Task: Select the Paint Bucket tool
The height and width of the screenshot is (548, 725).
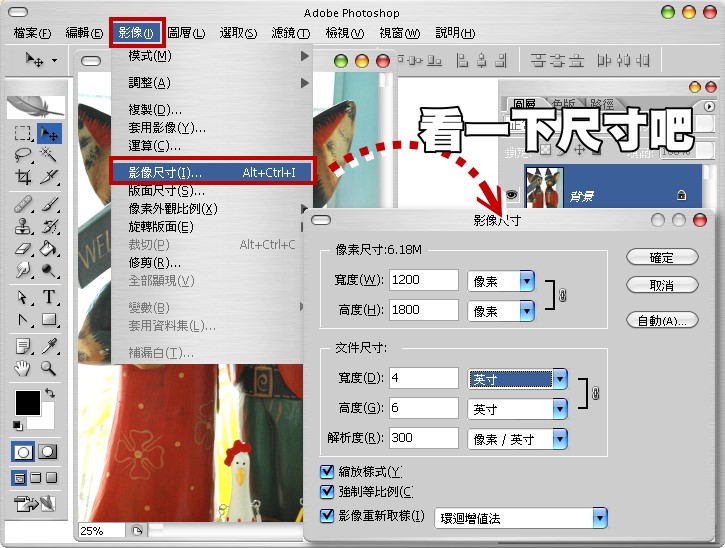Action: [x=49, y=249]
